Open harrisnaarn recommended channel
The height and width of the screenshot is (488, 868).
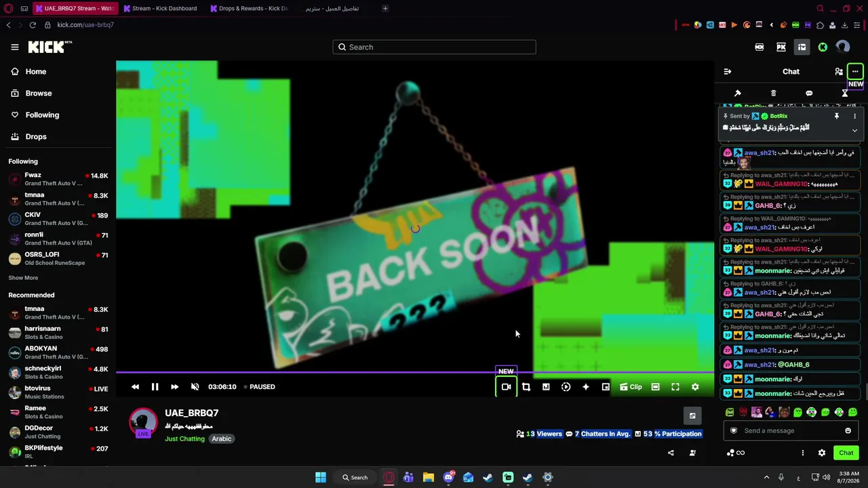[58, 333]
